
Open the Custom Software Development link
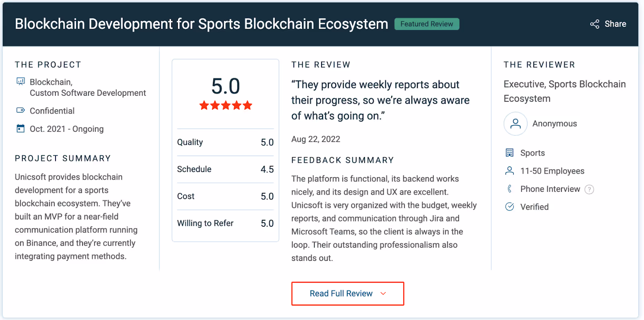[88, 93]
